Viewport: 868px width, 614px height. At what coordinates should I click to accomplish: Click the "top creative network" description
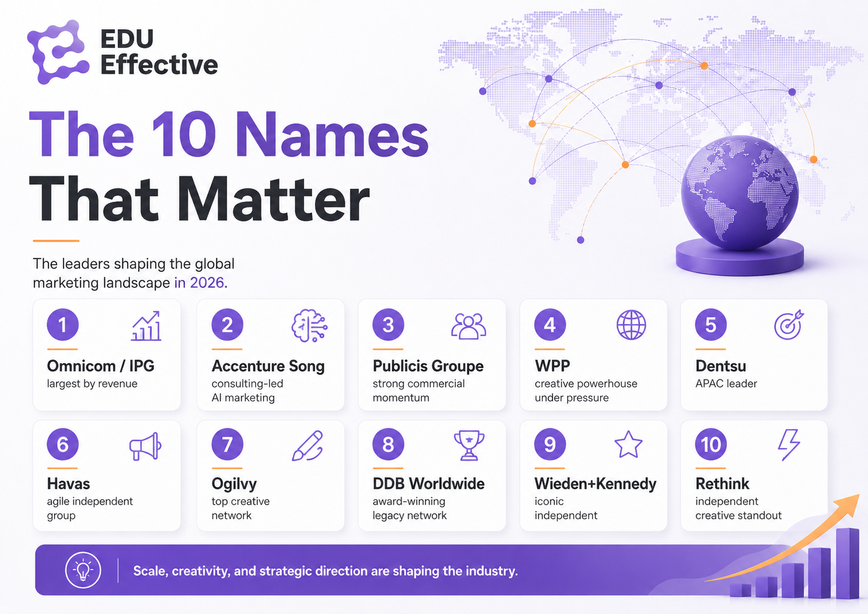pos(240,508)
